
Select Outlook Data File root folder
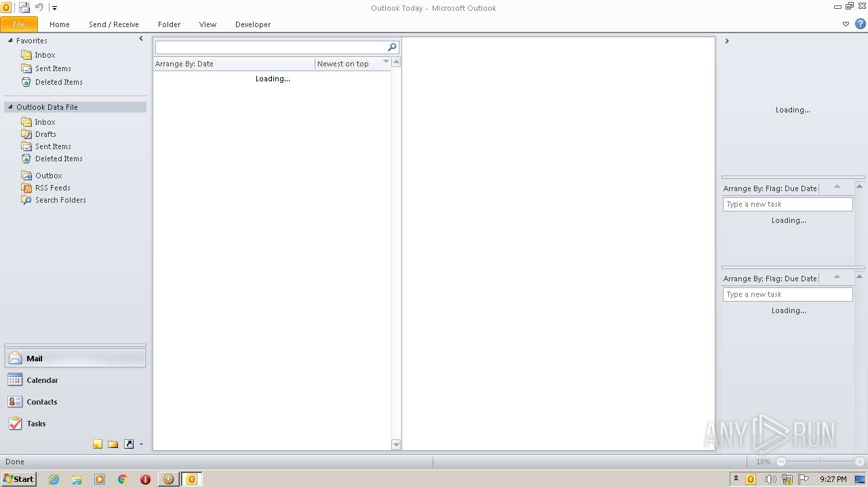coord(47,107)
